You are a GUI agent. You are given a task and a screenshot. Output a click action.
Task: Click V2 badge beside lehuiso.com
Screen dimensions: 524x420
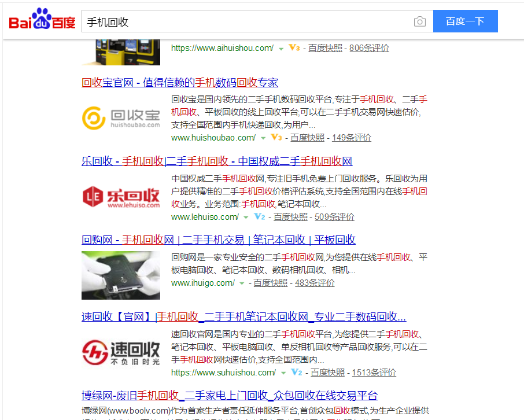pyautogui.click(x=260, y=216)
